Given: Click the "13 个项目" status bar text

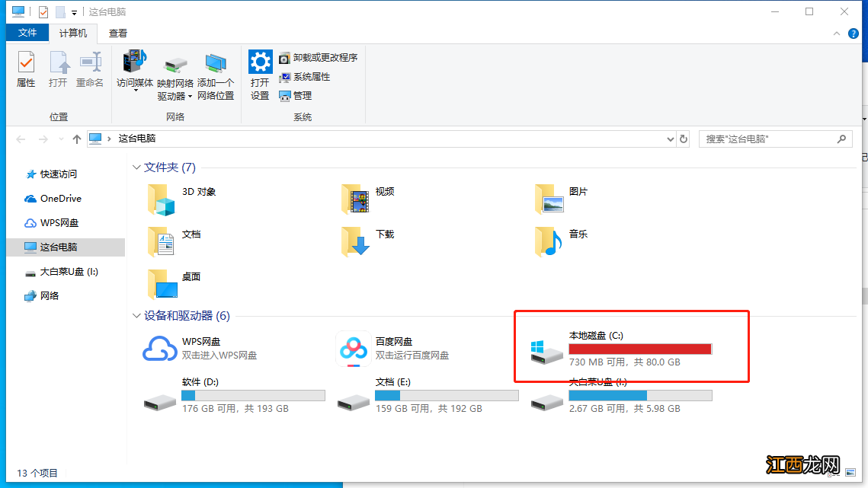Looking at the screenshot, I should [x=37, y=473].
